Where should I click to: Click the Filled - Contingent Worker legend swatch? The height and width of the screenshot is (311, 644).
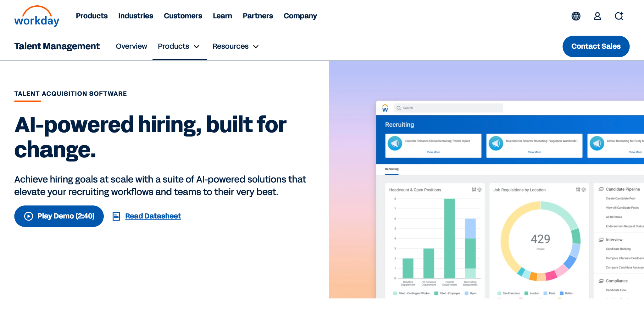click(x=395, y=293)
